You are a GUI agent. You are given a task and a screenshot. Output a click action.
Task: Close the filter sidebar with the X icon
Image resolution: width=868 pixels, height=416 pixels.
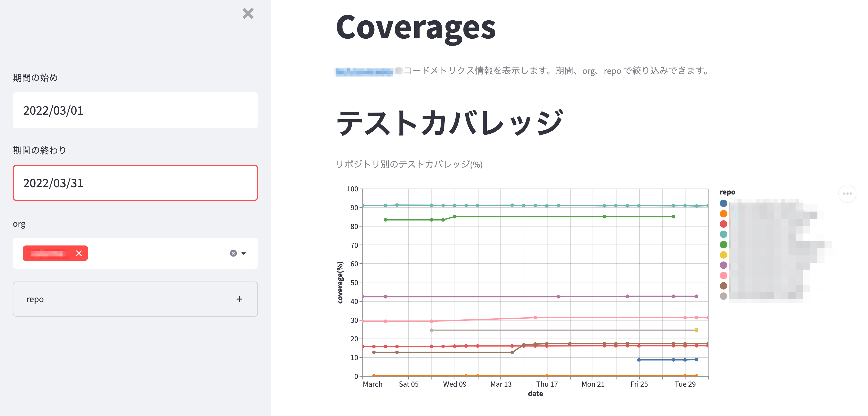pyautogui.click(x=248, y=14)
